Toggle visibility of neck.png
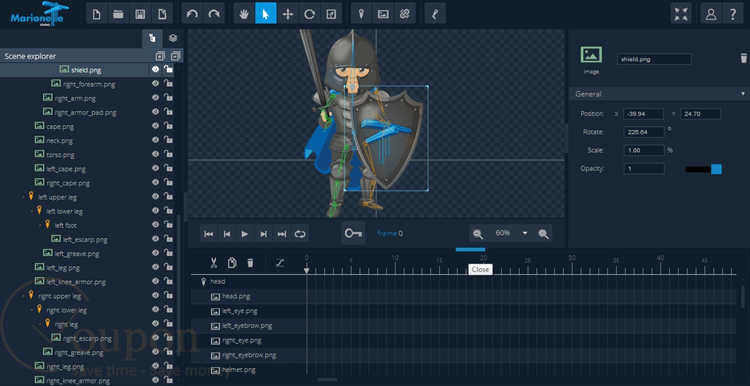 click(x=155, y=140)
